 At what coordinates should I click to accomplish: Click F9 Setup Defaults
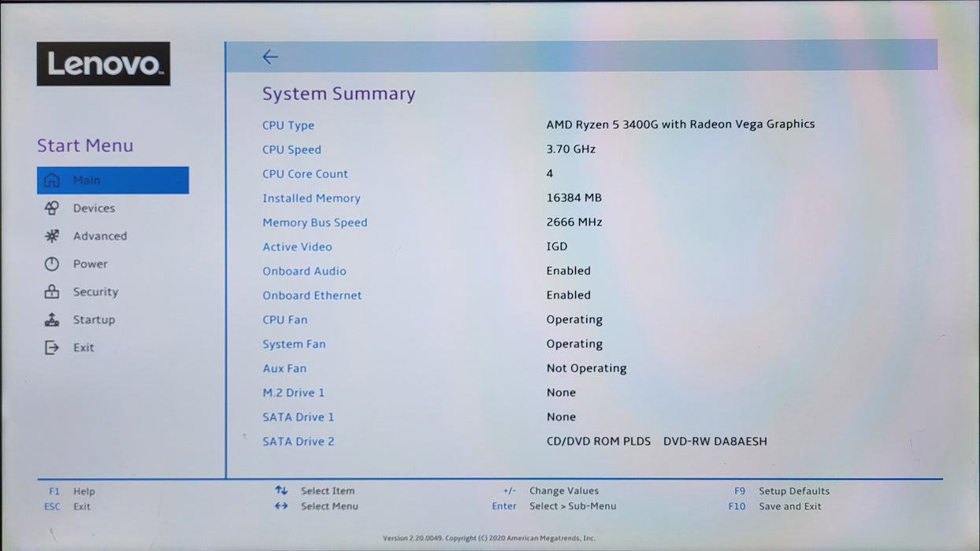[781, 491]
